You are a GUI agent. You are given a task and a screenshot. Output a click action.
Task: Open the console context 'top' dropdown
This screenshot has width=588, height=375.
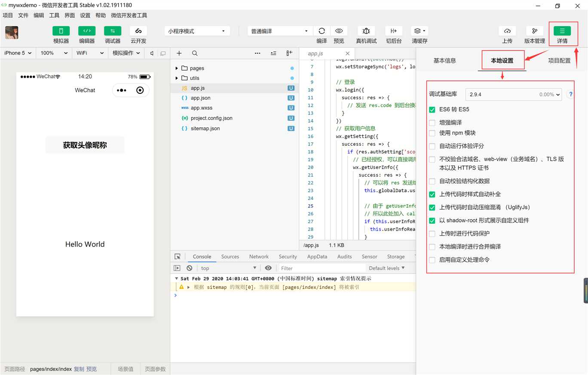[x=228, y=268]
